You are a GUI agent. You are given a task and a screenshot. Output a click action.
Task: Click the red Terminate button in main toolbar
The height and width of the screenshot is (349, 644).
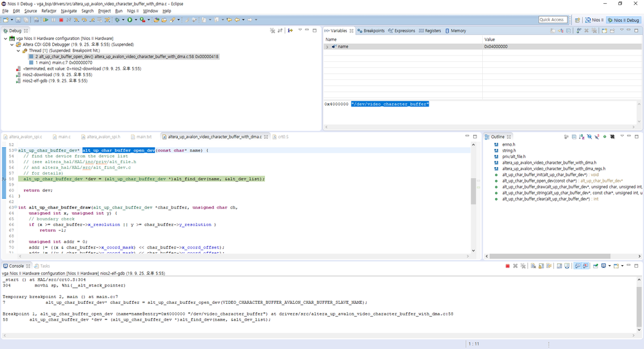61,20
